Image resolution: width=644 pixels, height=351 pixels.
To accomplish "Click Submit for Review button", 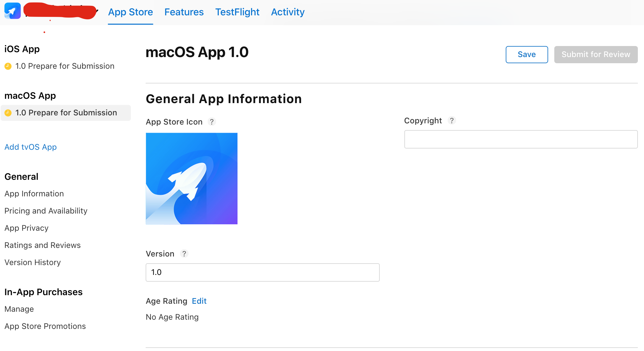I will [596, 55].
